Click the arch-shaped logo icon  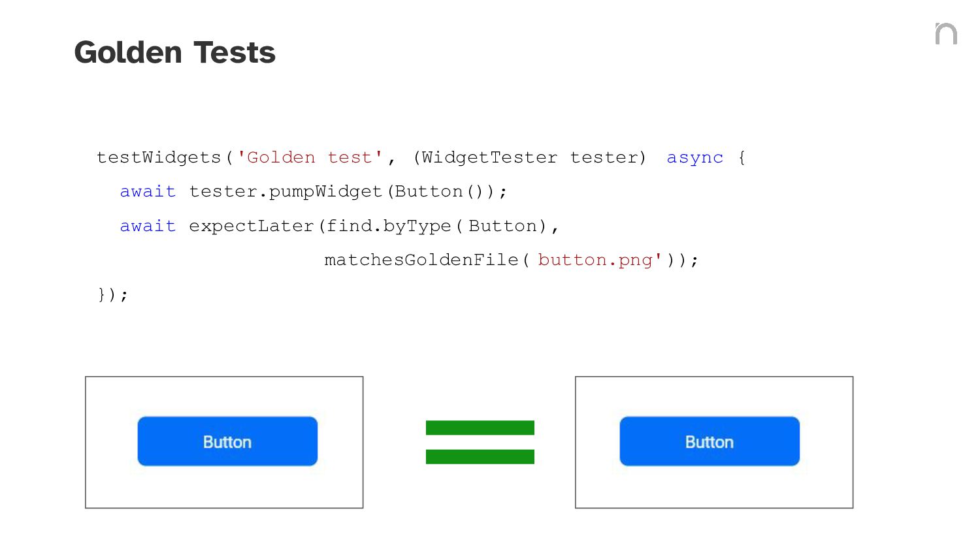pos(946,33)
